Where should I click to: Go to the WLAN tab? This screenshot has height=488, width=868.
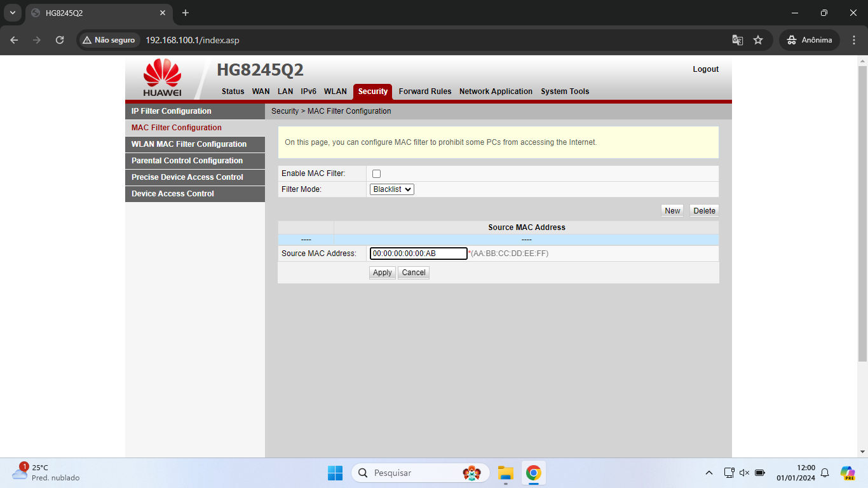[x=336, y=91]
